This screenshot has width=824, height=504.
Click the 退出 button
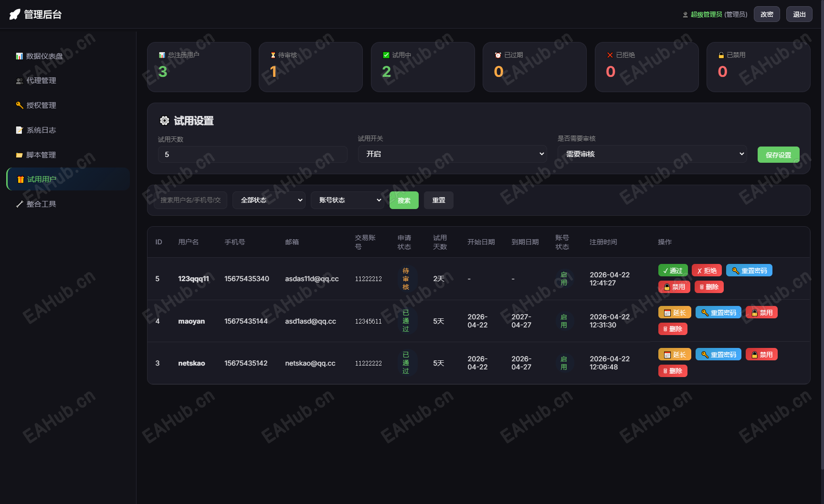click(x=799, y=14)
